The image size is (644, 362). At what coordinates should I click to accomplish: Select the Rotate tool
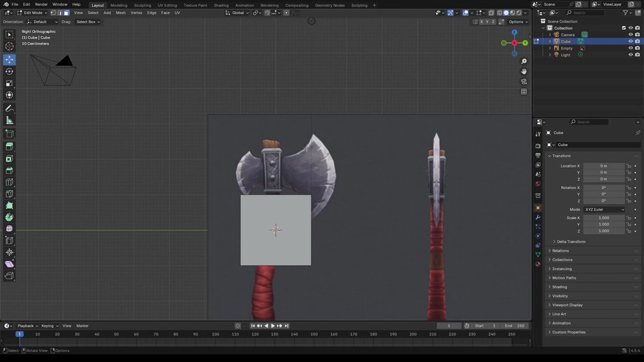[9, 71]
